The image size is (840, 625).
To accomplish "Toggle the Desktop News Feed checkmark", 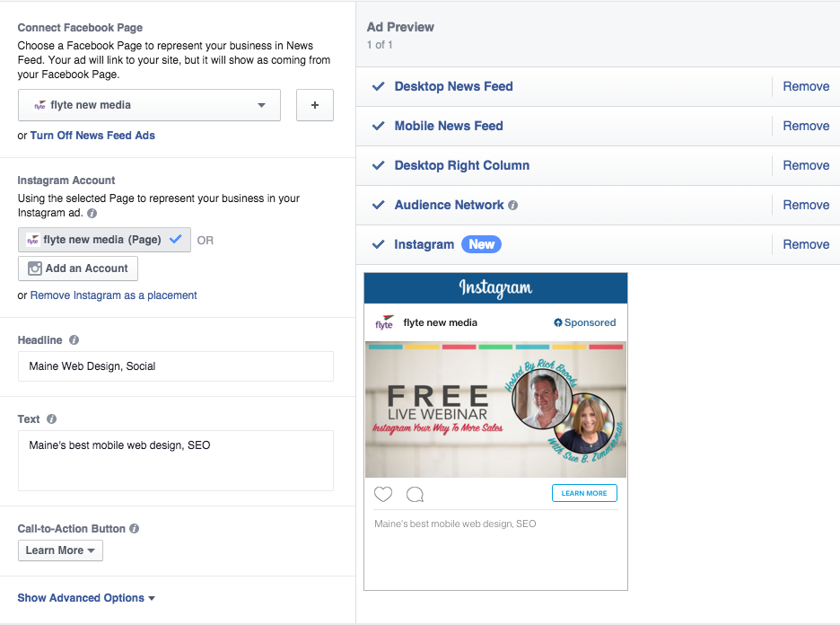I will pos(378,86).
